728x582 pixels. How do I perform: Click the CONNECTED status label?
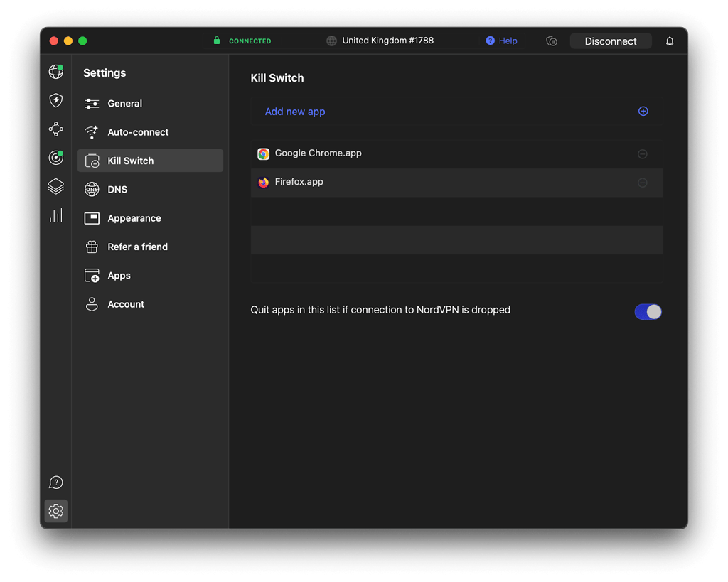click(250, 41)
